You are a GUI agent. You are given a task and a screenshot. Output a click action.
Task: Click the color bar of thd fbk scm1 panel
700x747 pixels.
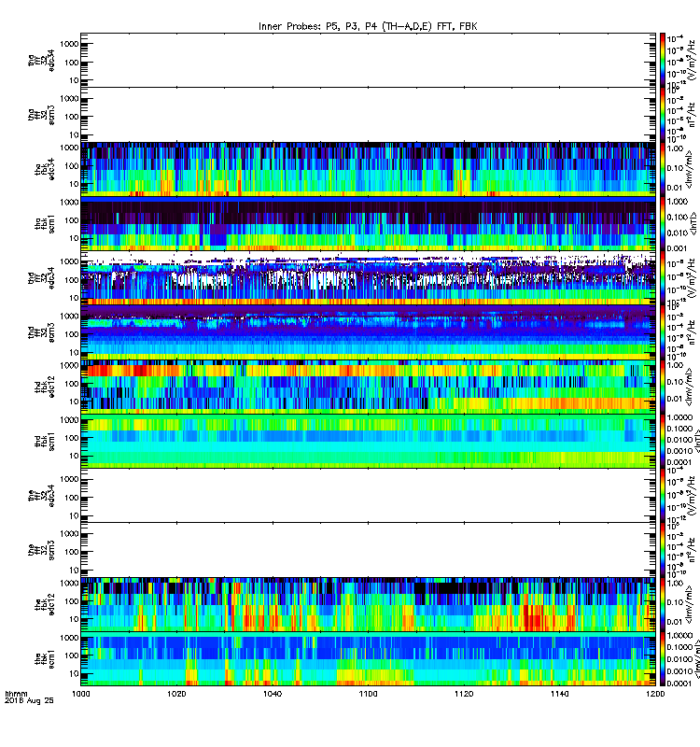663,441
